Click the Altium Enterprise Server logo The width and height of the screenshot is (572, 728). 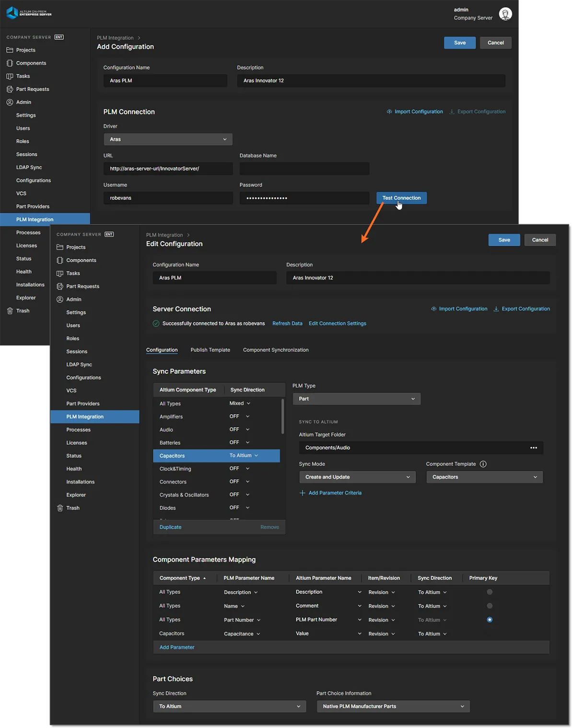(x=29, y=13)
